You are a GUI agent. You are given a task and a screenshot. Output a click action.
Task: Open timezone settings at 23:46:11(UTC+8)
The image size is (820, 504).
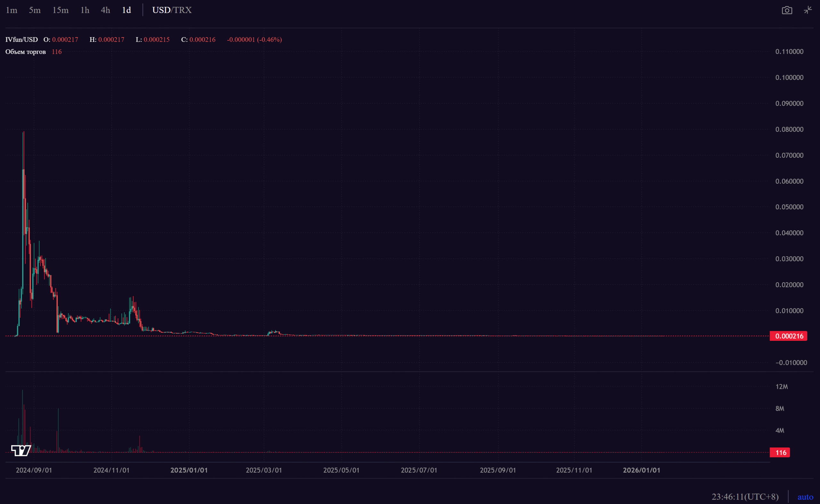tap(745, 497)
